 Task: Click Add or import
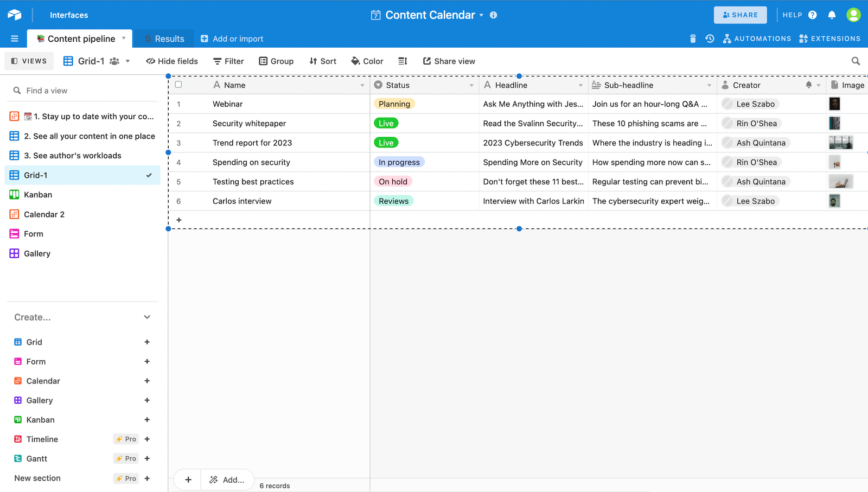[232, 39]
